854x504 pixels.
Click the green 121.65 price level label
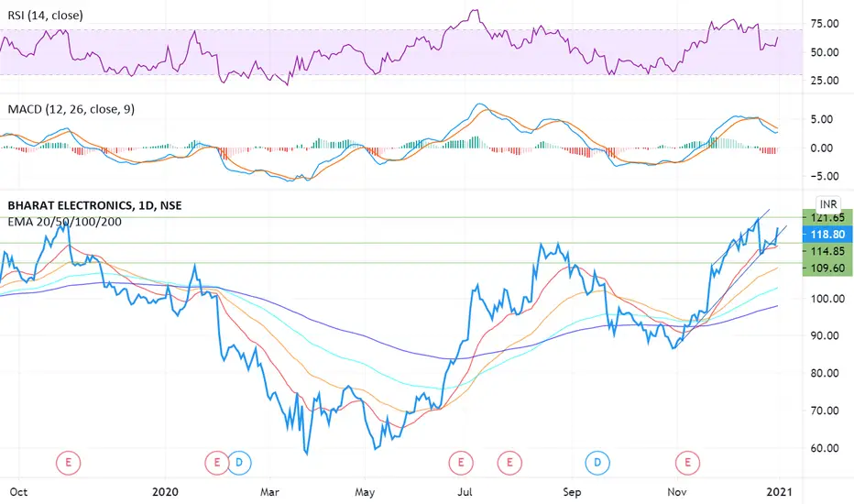tap(827, 217)
